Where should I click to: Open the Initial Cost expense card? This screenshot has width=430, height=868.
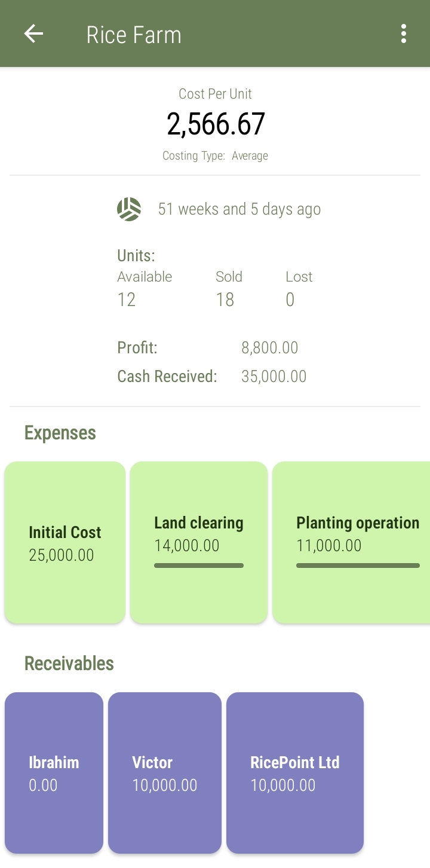pos(65,543)
